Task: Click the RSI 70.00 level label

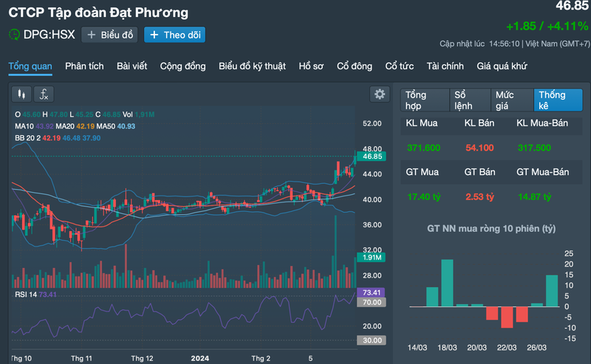Action: pos(372,302)
